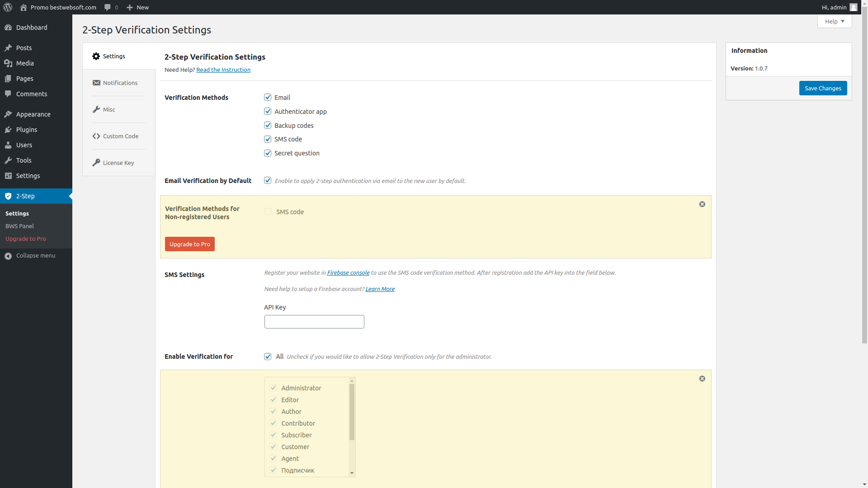Toggle the Authenticator app checkbox
Viewport: 868px width, 488px height.
268,111
